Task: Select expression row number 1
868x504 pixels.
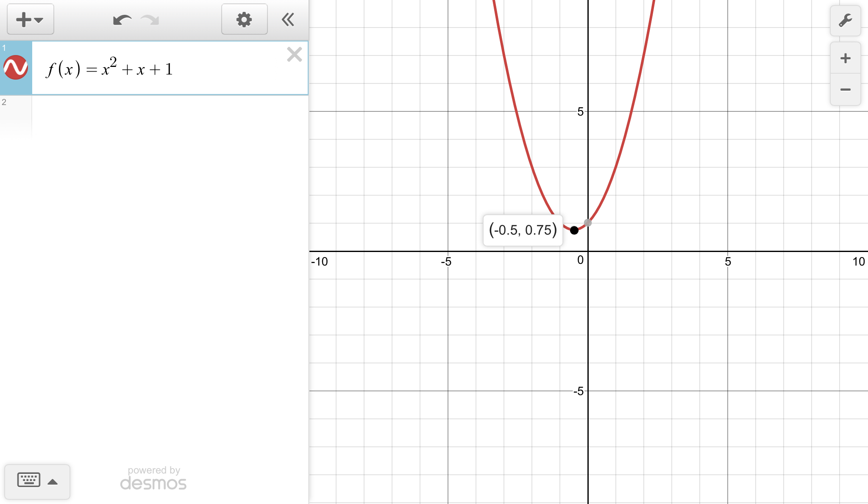Action: [x=4, y=48]
